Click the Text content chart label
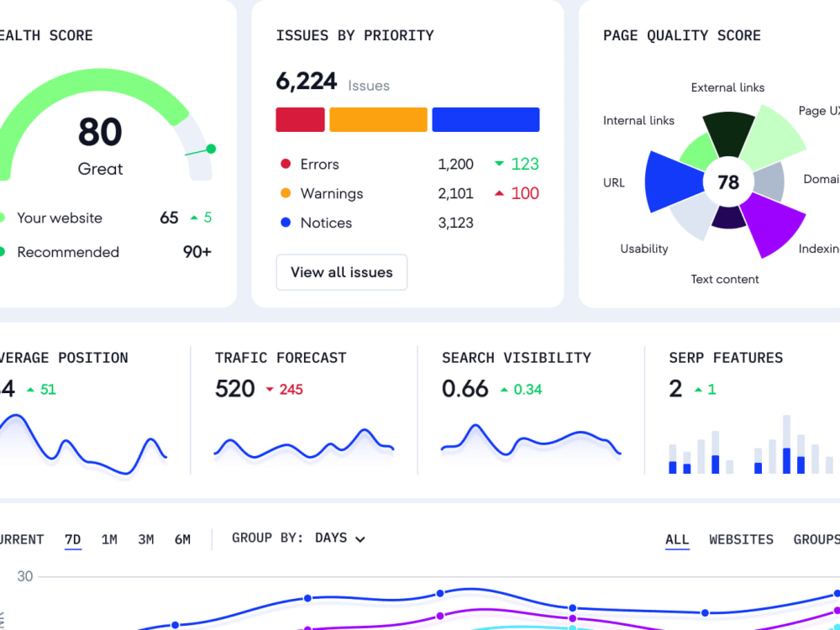This screenshot has width=840, height=630. click(x=724, y=279)
